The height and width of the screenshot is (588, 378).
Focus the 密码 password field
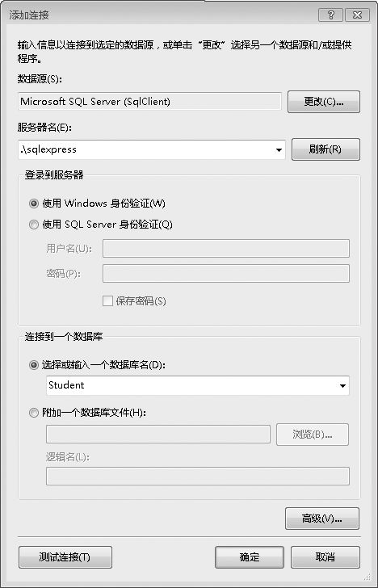tap(226, 273)
